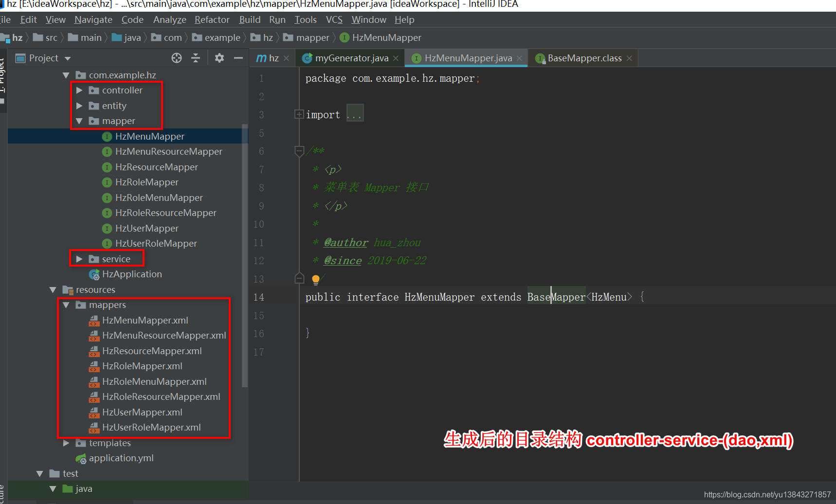Select "example" in the breadcrumb navigation
The image size is (836, 504).
click(x=222, y=37)
